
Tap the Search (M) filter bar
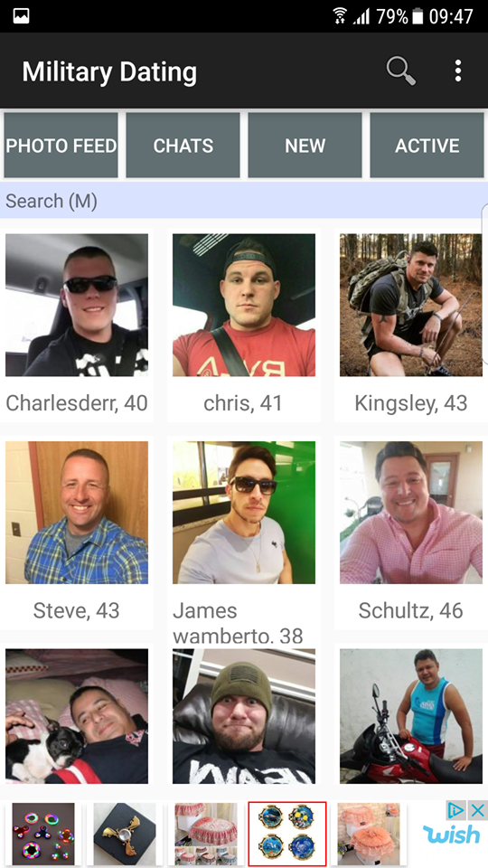click(x=244, y=201)
